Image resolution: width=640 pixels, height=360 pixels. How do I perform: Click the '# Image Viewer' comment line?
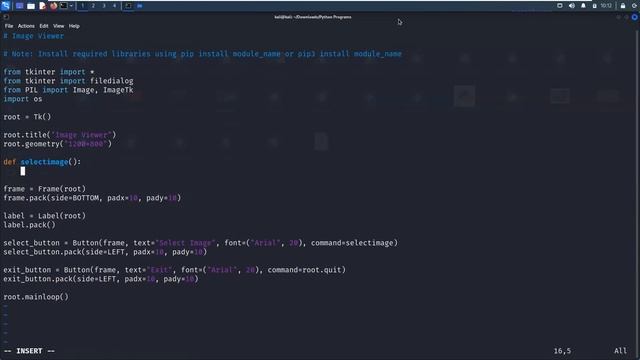point(33,36)
